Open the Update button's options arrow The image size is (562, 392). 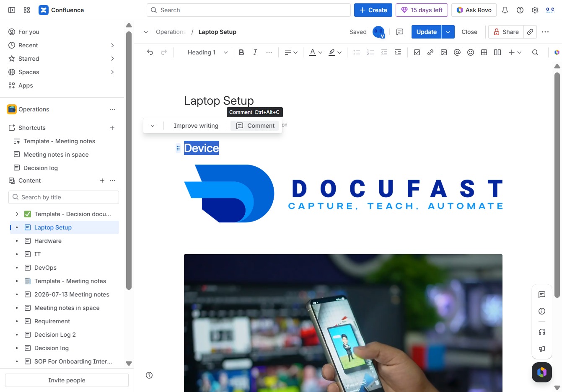pyautogui.click(x=448, y=32)
